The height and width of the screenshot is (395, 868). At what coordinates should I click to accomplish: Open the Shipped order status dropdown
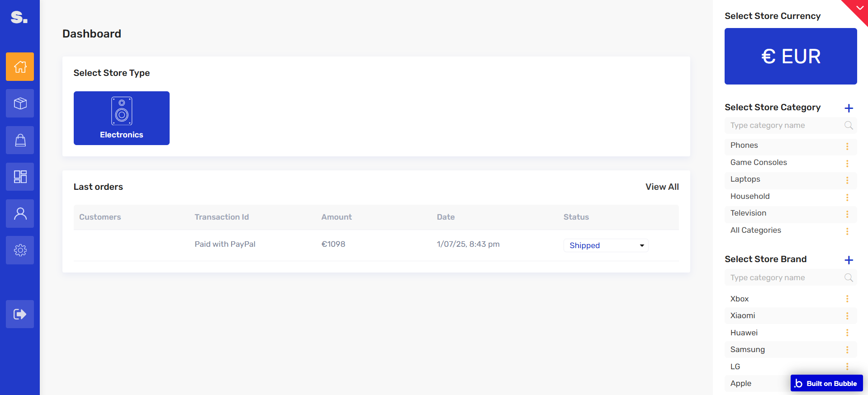(x=606, y=245)
